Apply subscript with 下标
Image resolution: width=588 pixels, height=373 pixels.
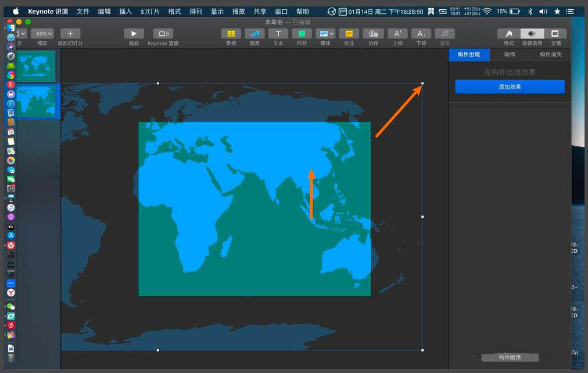[421, 34]
